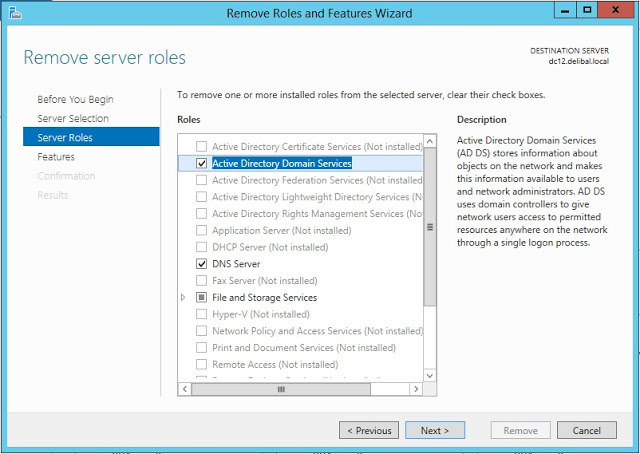Switch to the Features step
Image resolution: width=640 pixels, height=454 pixels.
point(56,157)
